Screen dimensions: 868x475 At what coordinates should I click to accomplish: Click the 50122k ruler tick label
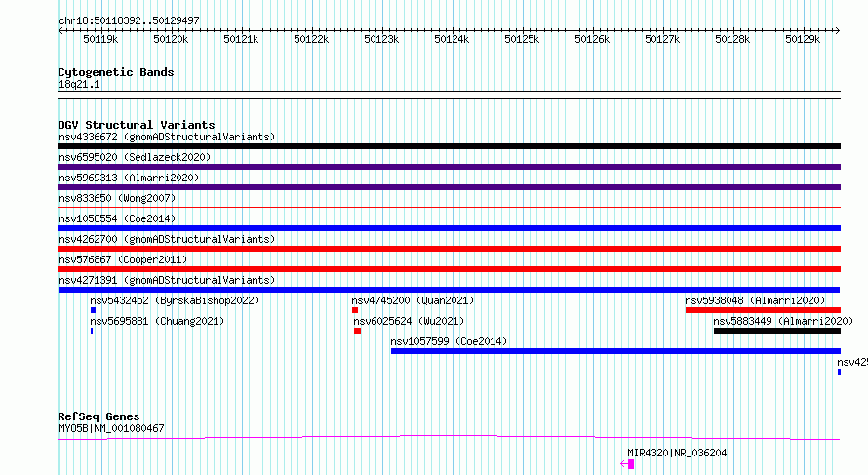point(312,39)
